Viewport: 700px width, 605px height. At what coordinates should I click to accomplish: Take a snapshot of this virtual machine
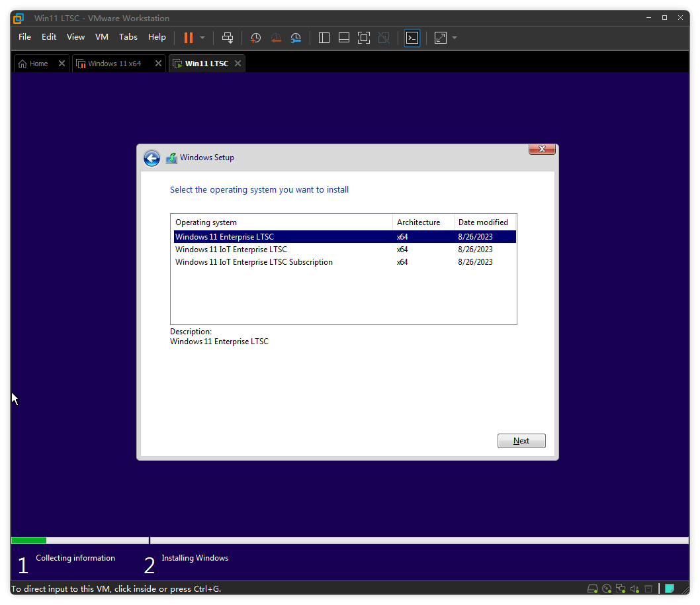255,38
